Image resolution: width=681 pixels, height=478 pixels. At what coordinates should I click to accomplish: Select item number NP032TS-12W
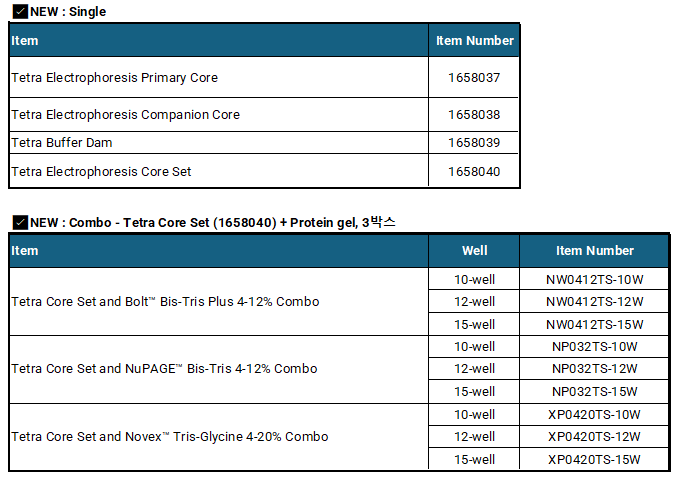click(x=594, y=369)
